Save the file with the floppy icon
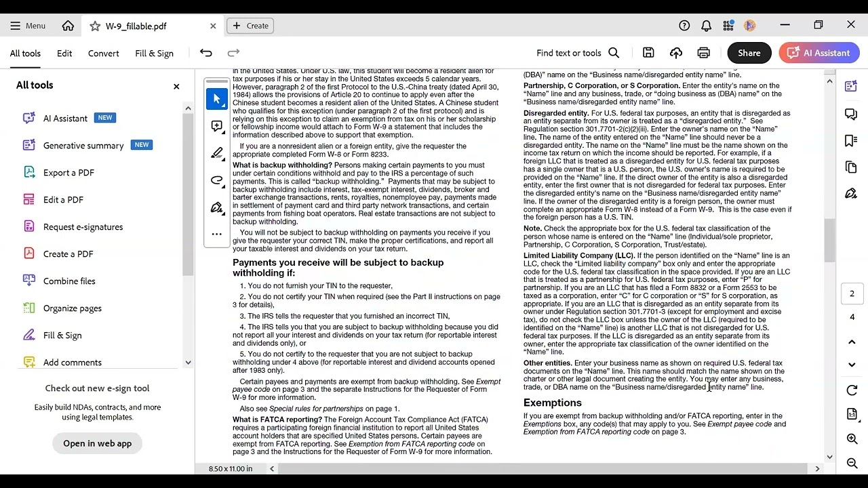 pos(648,53)
